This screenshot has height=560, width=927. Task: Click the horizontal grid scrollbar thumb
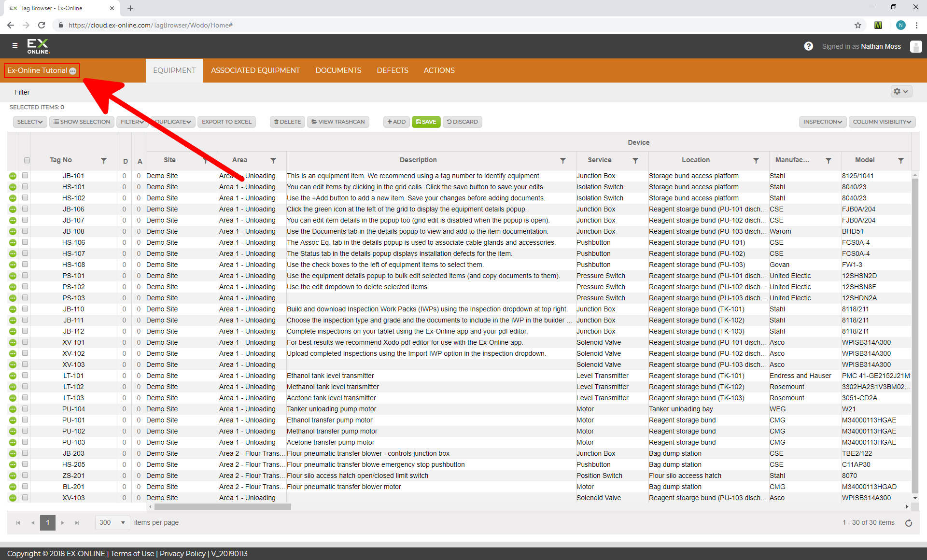222,506
